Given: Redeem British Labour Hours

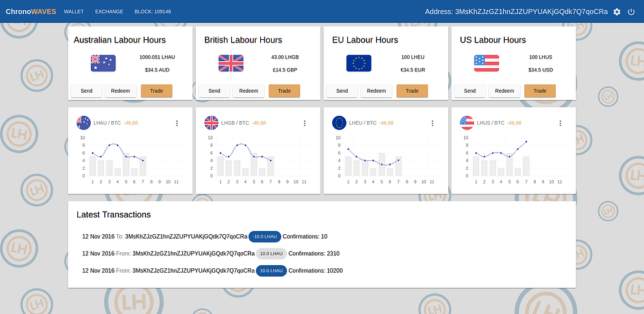Looking at the screenshot, I should [249, 91].
